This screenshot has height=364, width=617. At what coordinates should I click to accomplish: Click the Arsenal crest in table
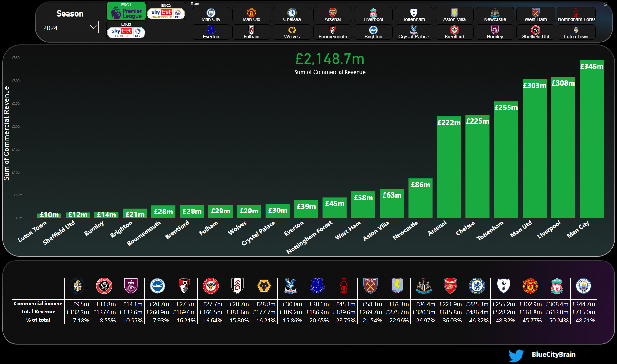450,286
